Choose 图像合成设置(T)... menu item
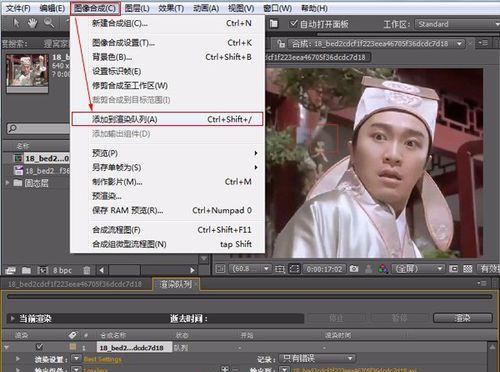 coord(168,43)
